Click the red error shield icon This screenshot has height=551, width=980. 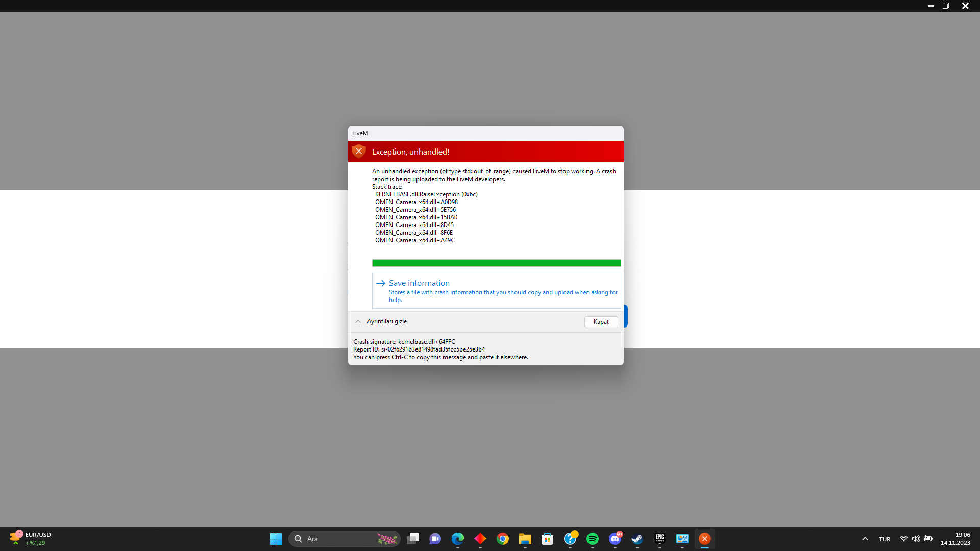359,152
